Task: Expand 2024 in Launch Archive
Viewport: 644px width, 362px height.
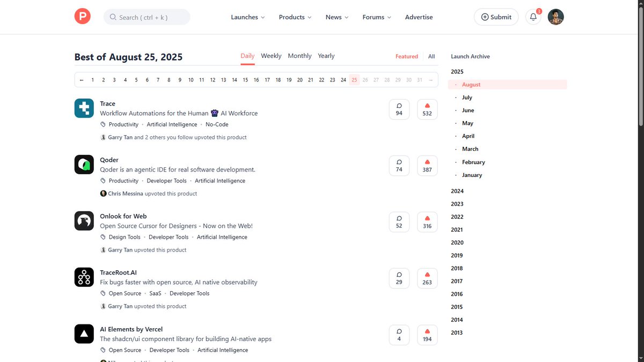Action: [x=457, y=191]
